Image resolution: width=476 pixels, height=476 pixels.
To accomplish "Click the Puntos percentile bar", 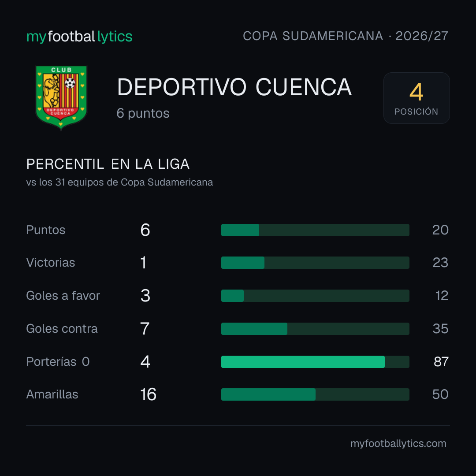I will [315, 230].
